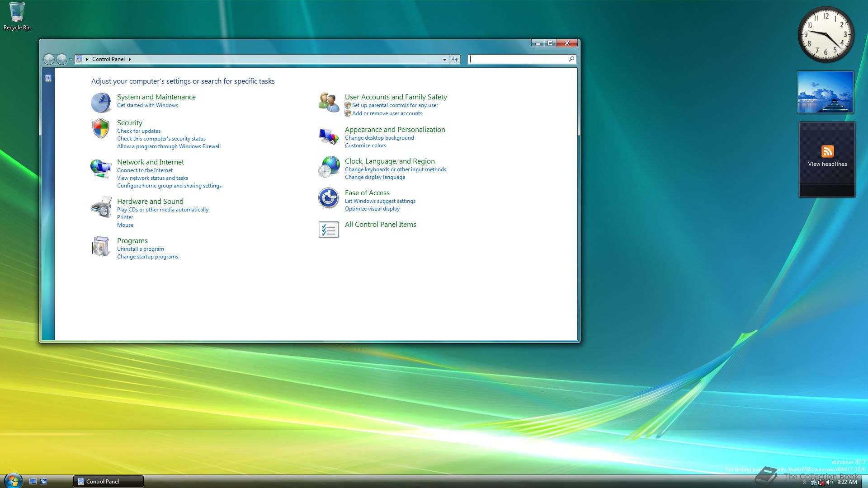Image resolution: width=868 pixels, height=488 pixels.
Task: Click the Forward navigation arrow
Action: tap(61, 59)
